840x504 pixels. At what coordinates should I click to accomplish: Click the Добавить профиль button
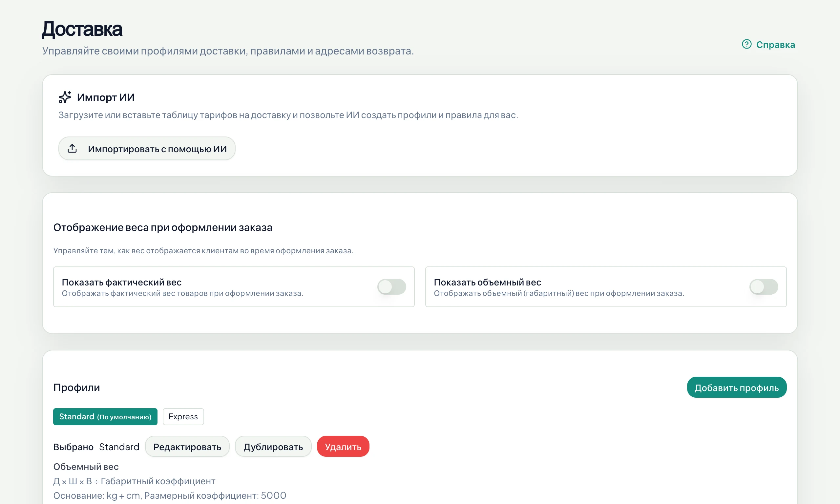tap(736, 387)
